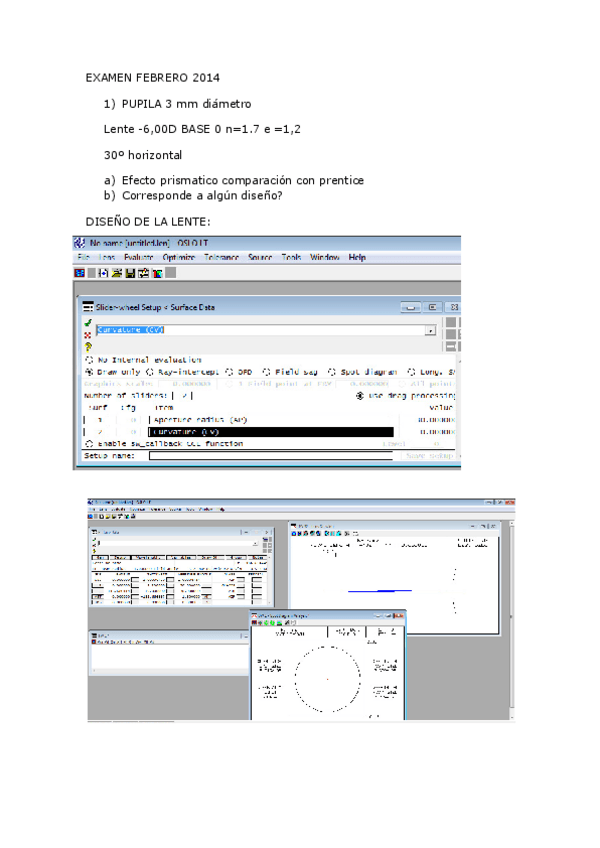Enable sw_callback CCL function option

pyautogui.click(x=89, y=443)
